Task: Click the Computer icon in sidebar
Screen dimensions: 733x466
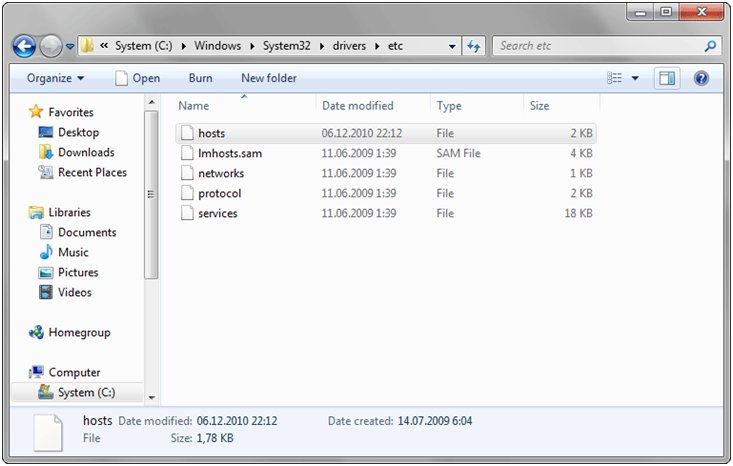Action: [36, 372]
